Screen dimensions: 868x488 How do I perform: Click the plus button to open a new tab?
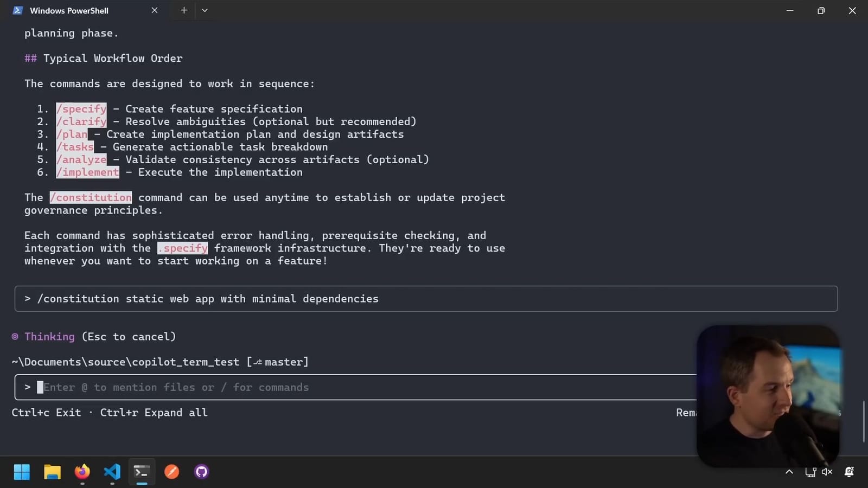coord(184,10)
